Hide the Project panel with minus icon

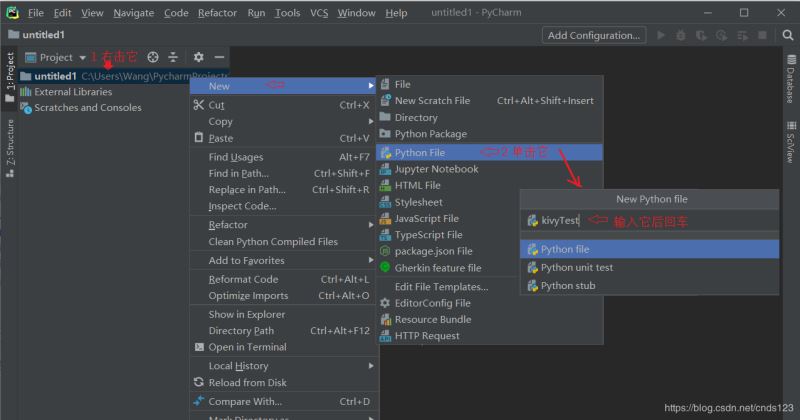click(x=219, y=57)
